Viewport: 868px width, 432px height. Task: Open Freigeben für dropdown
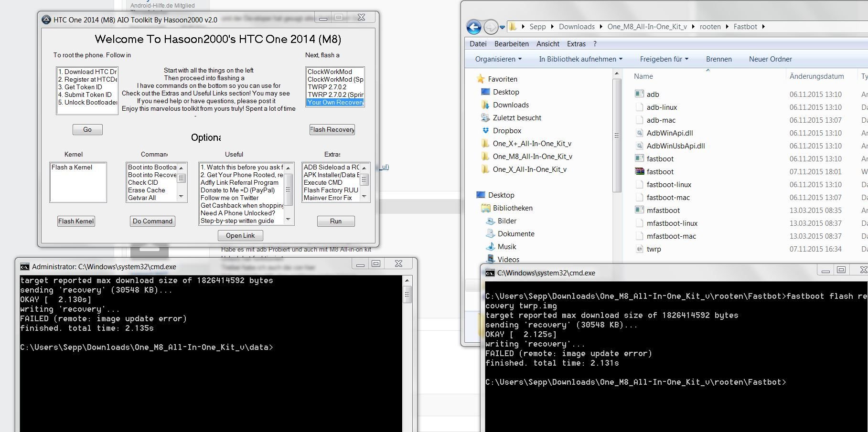click(664, 59)
